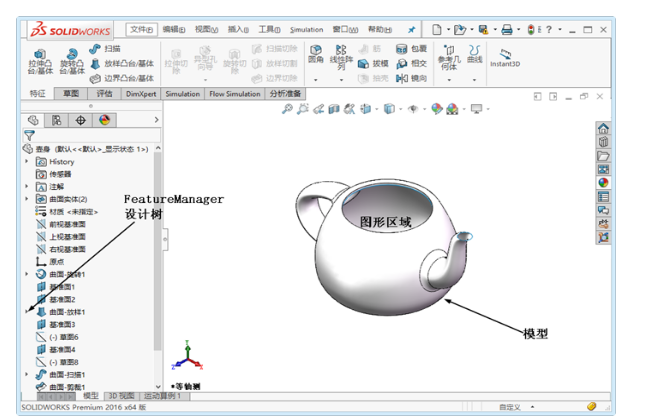The image size is (645, 417).
Task: Expand the History tree node
Action: (x=27, y=161)
